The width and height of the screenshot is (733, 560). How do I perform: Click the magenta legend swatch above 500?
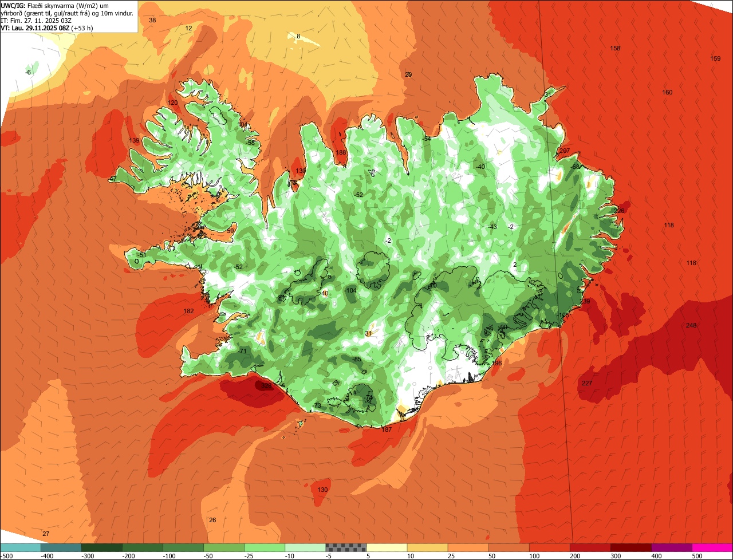712,547
